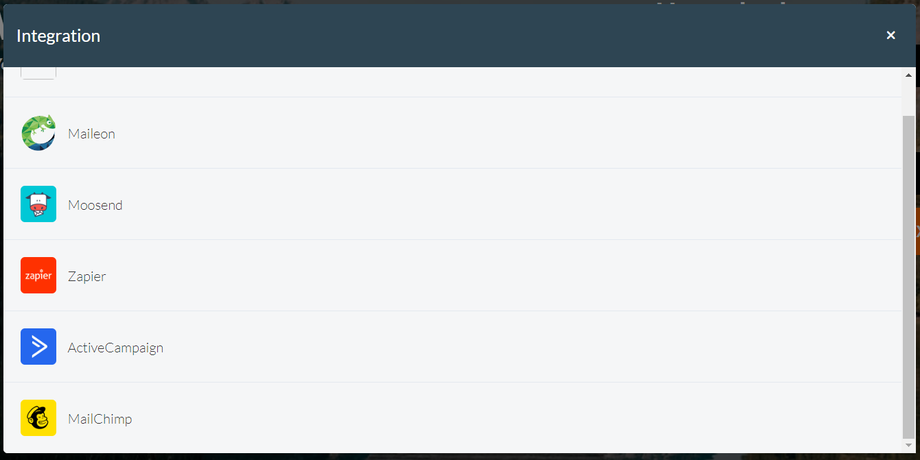Screen dimensions: 920x460
Task: Click the orange Zapier logo icon
Action: pyautogui.click(x=38, y=276)
